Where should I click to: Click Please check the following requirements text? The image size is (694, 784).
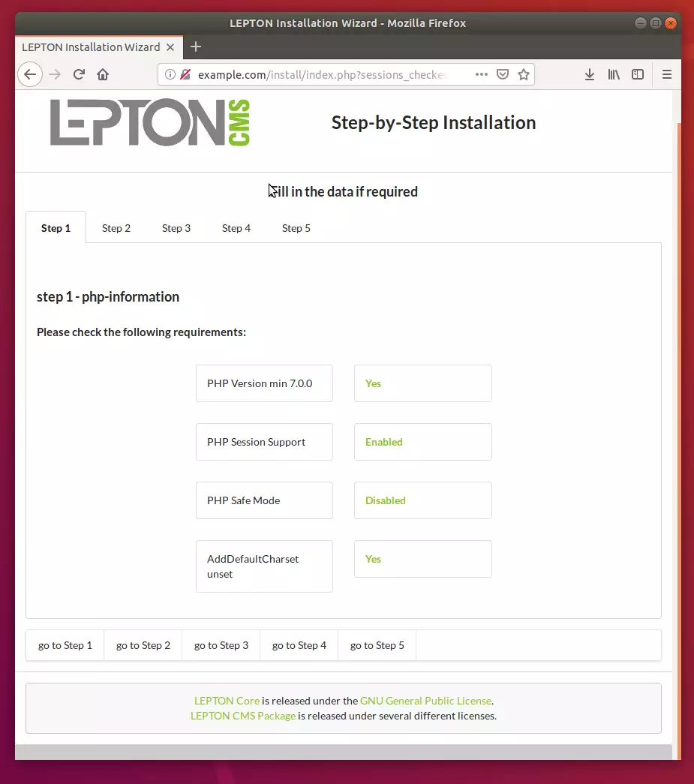(142, 332)
